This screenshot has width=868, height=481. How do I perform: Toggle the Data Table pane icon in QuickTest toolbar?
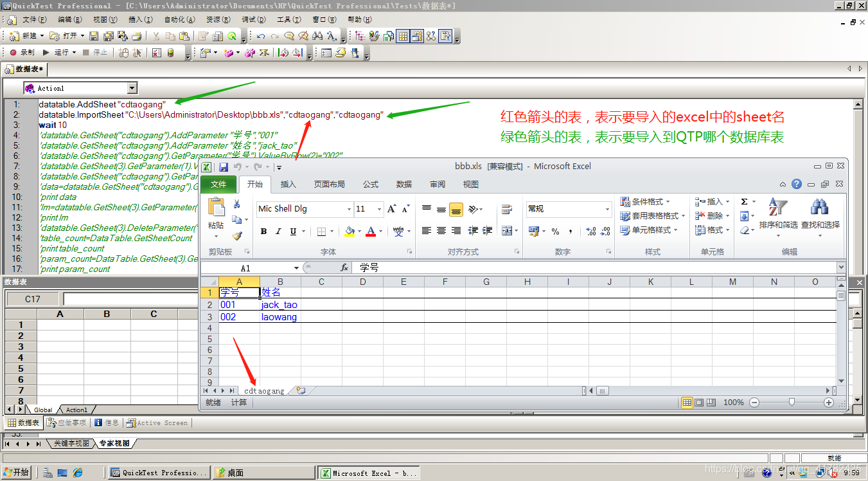click(x=403, y=36)
